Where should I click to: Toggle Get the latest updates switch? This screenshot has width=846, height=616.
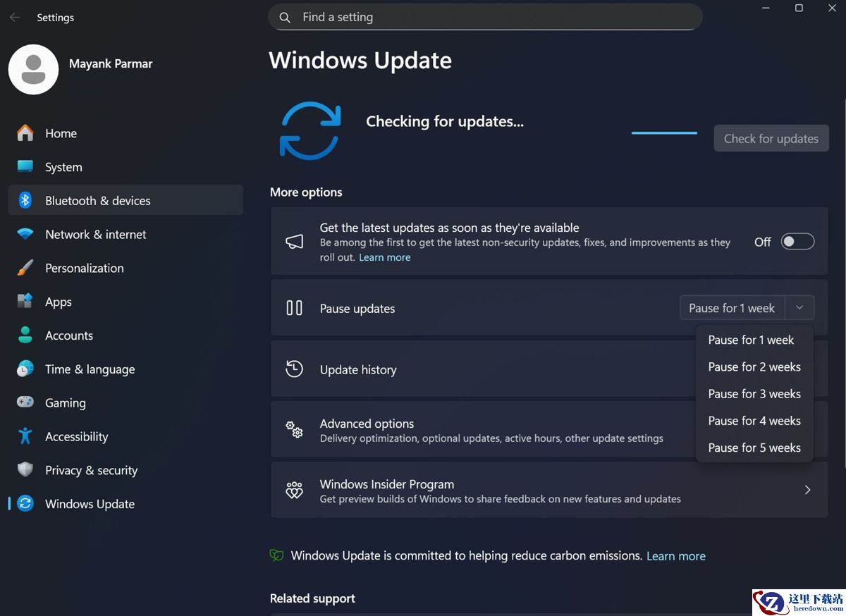pyautogui.click(x=798, y=242)
